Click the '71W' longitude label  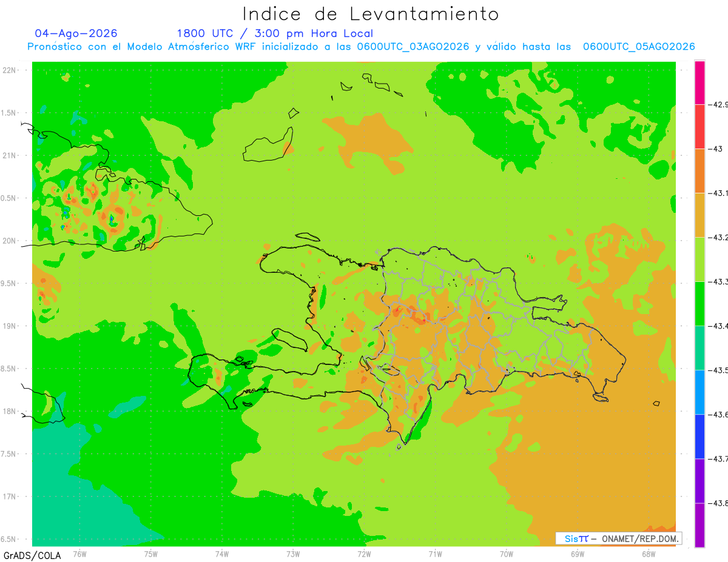[435, 554]
